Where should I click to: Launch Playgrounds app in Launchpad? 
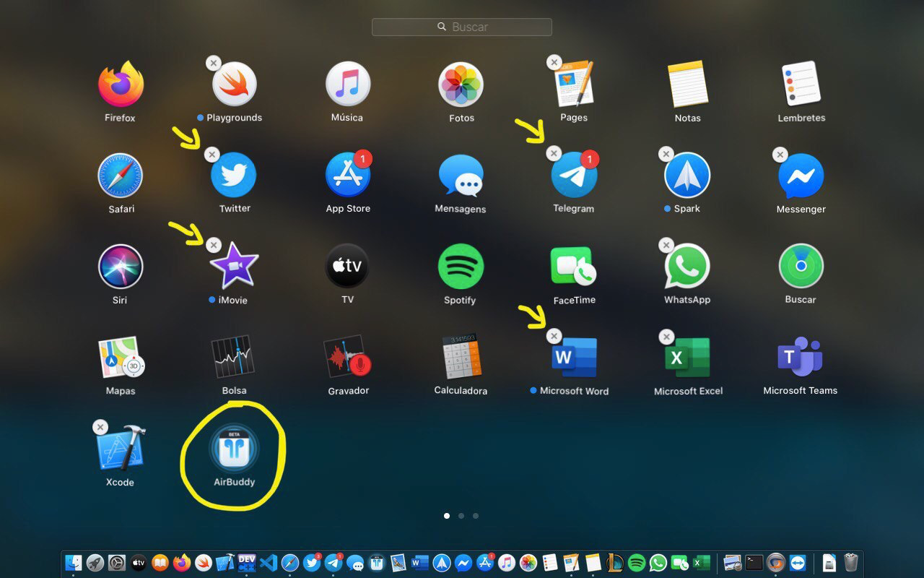[234, 85]
